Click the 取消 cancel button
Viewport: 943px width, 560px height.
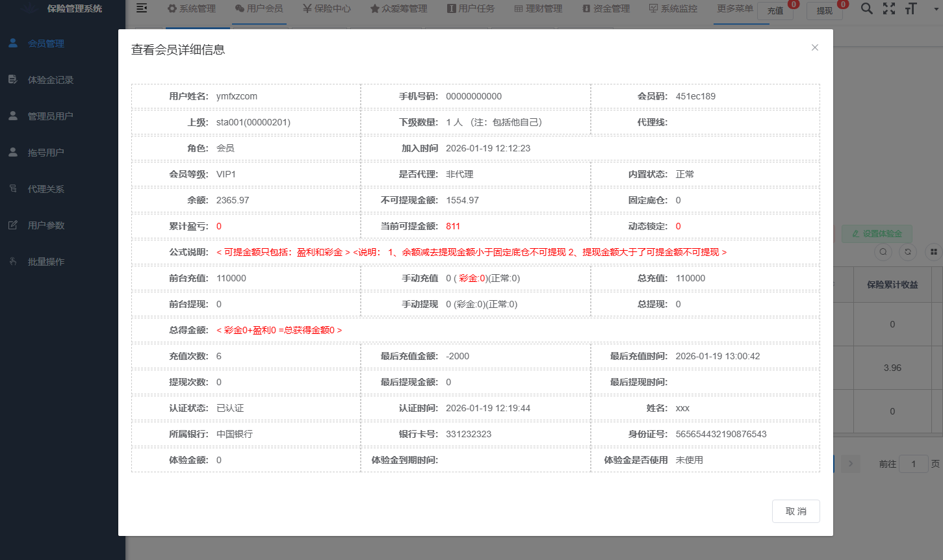click(795, 511)
